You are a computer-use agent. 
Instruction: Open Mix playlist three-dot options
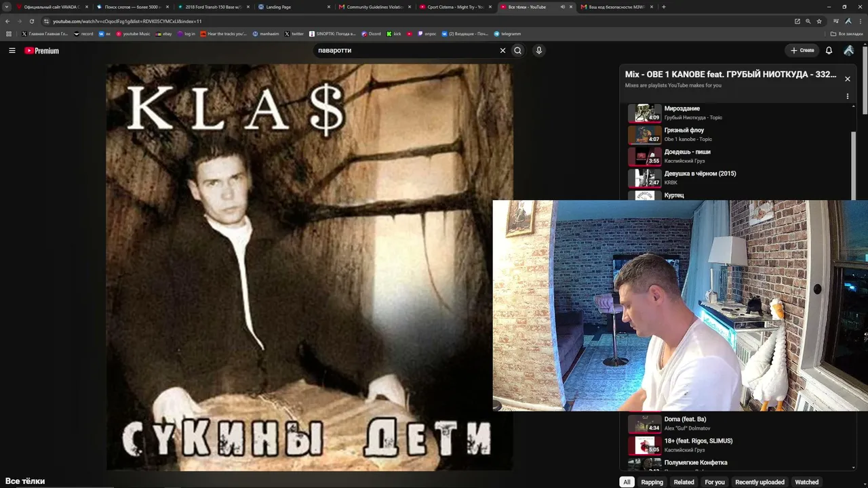point(847,96)
